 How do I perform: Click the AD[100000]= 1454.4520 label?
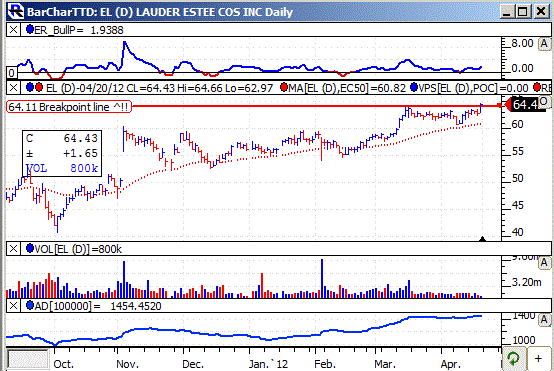click(98, 306)
